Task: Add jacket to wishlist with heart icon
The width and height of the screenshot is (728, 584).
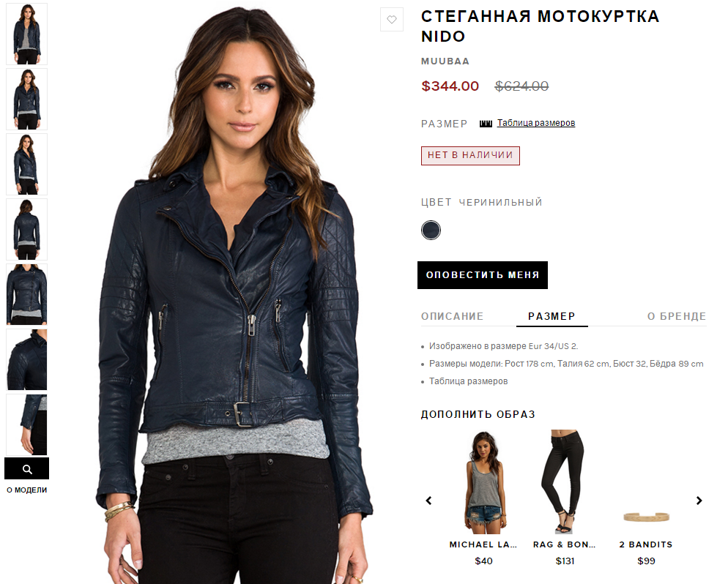Action: point(392,20)
